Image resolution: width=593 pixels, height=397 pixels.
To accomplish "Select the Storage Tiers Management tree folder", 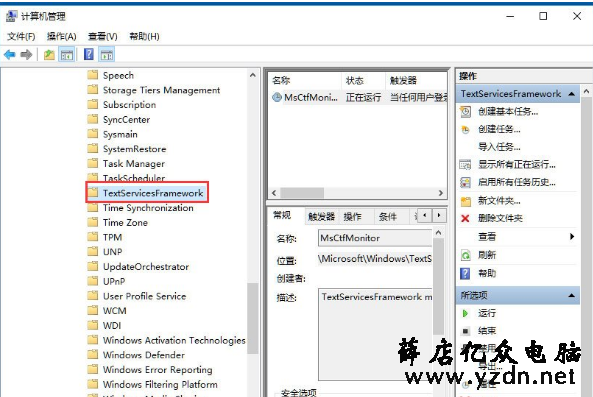I will (x=161, y=90).
